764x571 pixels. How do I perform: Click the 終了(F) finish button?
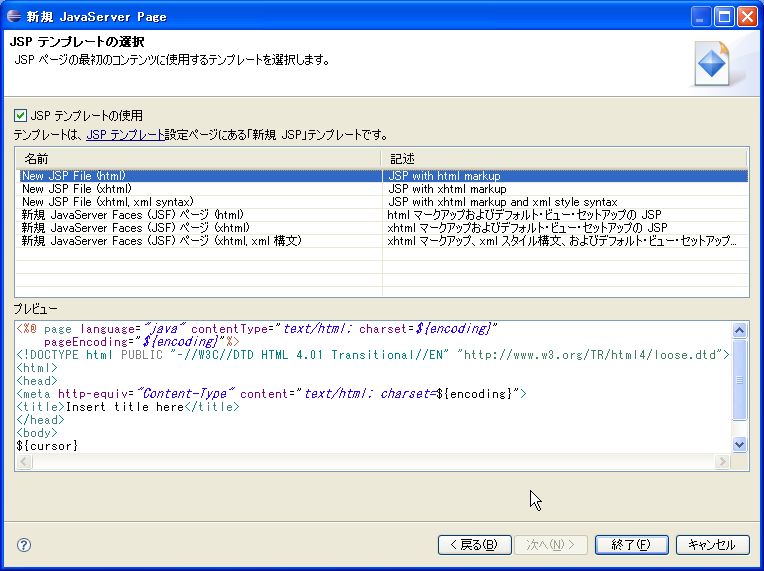pos(631,545)
